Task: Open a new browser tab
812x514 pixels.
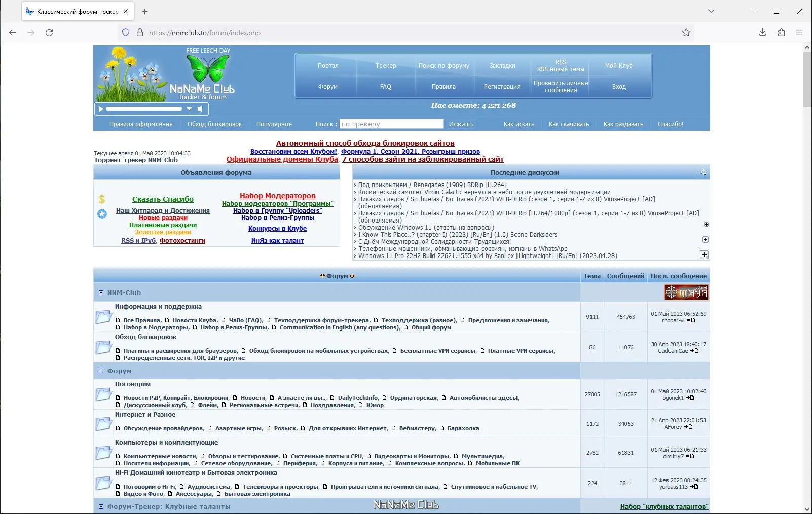Action: click(144, 11)
